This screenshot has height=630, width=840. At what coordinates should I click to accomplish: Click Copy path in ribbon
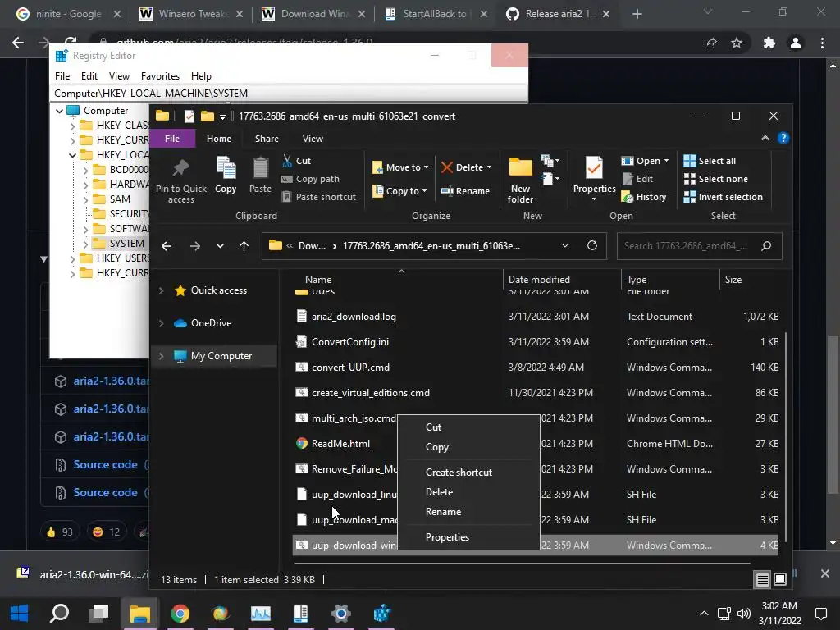pos(310,179)
